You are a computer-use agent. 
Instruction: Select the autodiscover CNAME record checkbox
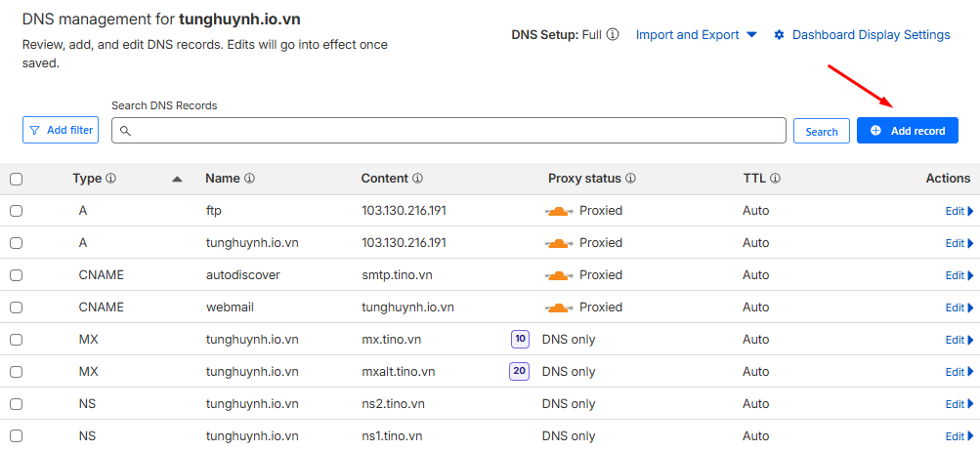16,275
